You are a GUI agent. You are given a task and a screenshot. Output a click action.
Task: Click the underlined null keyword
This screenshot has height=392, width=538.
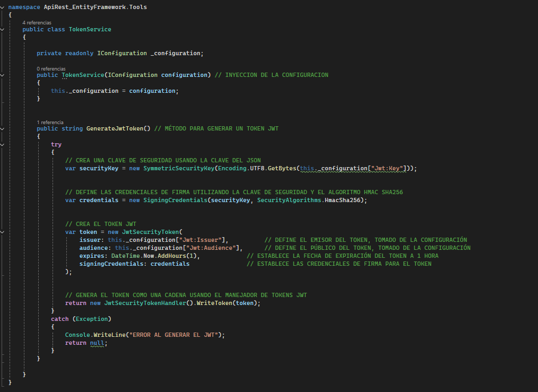click(97, 343)
